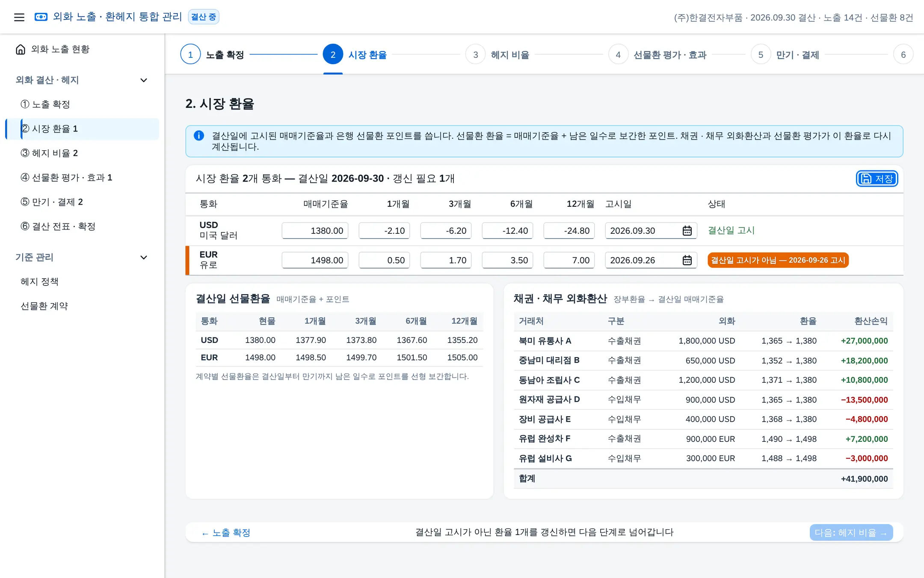Click the 결산 중 status badge

coord(204,17)
